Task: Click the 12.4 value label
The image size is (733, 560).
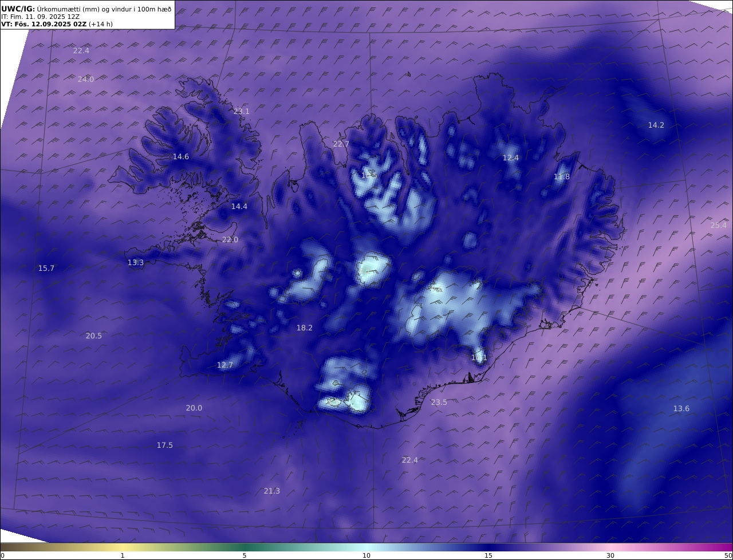Action: tap(511, 157)
